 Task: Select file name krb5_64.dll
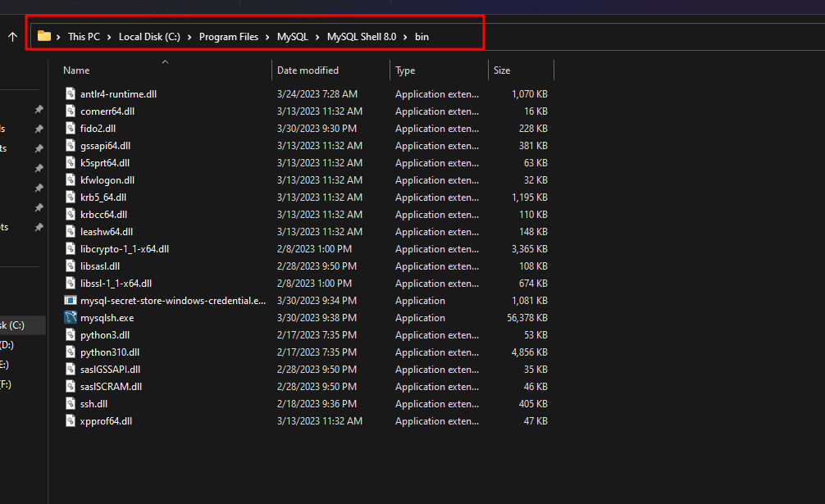coord(103,197)
